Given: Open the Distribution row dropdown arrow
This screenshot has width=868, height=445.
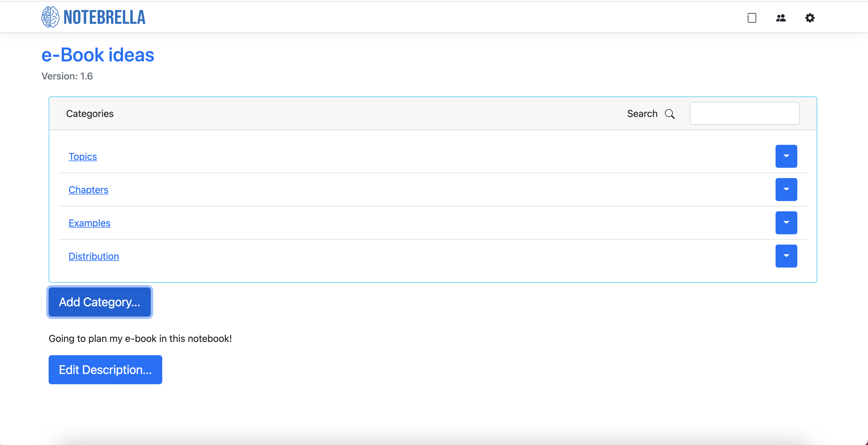Looking at the screenshot, I should point(786,256).
